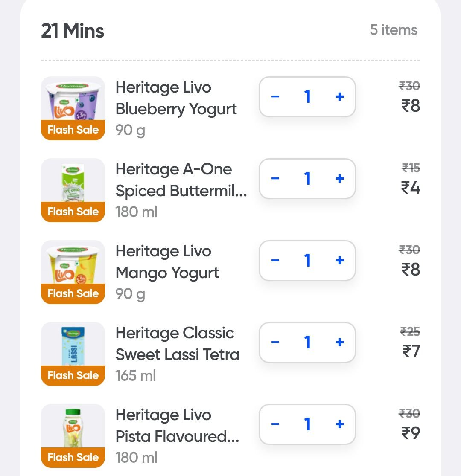
Task: Add one more Spiced Buttermilk
Action: [x=340, y=179]
